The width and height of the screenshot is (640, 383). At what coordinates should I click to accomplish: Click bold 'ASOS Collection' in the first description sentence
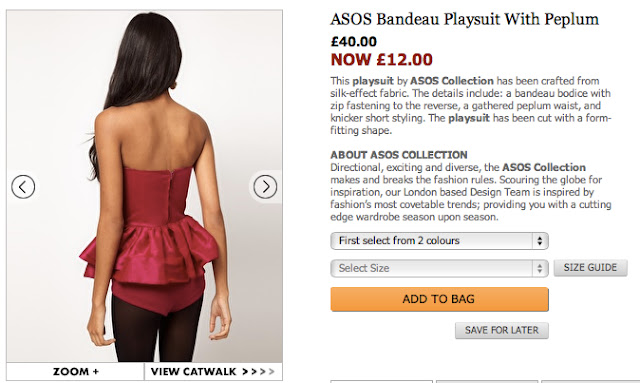452,81
